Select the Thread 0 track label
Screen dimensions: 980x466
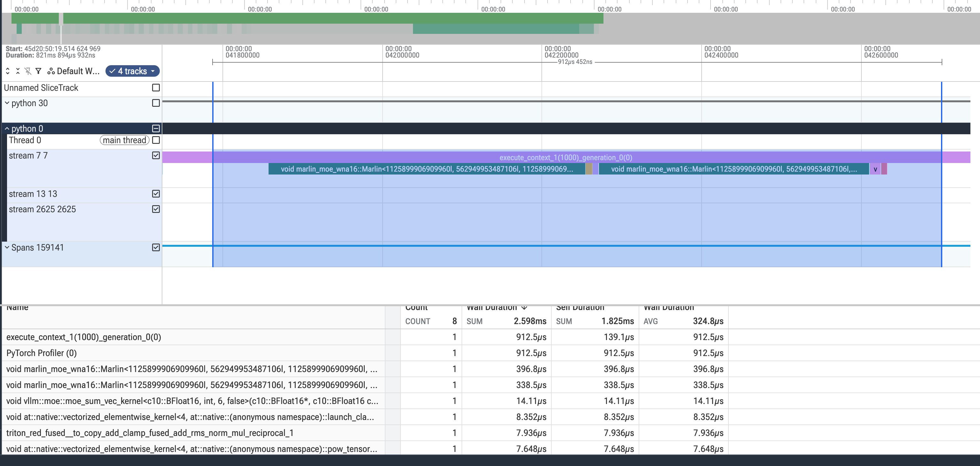point(25,140)
